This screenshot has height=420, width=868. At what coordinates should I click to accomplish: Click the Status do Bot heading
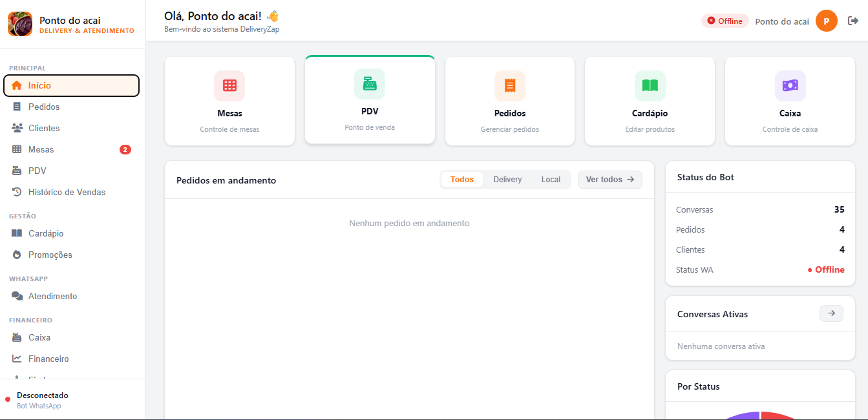705,177
